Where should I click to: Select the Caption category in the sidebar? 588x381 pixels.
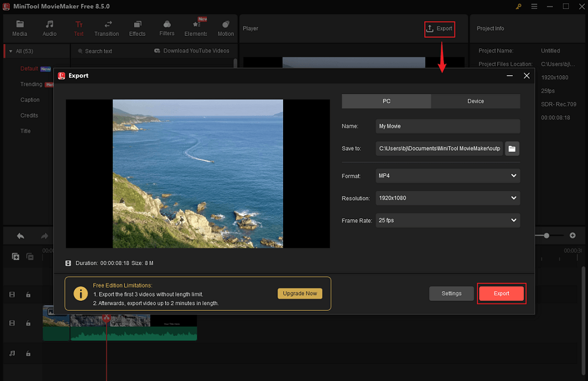(x=30, y=100)
